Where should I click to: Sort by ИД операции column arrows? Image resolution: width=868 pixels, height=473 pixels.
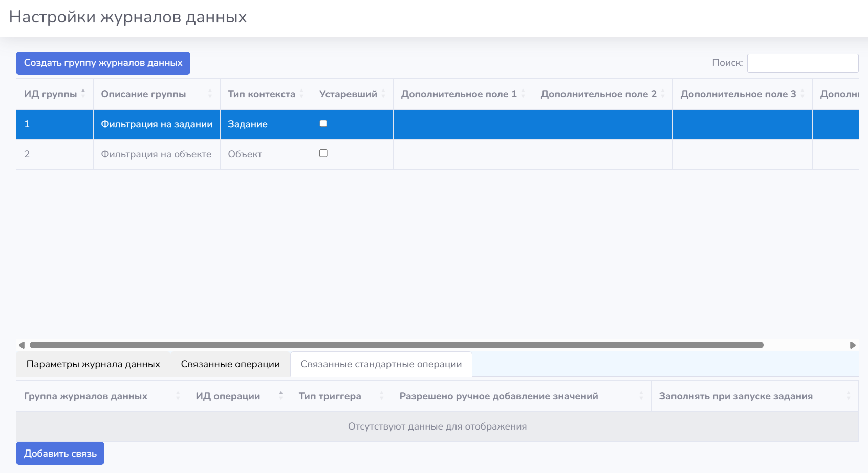[281, 396]
